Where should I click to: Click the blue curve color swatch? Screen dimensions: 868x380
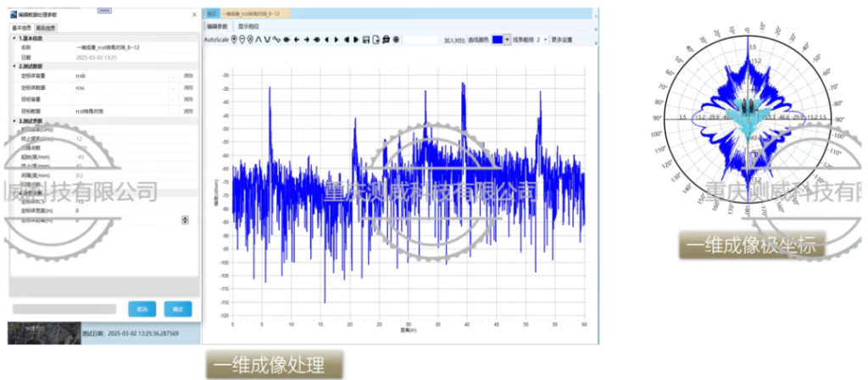tap(497, 39)
